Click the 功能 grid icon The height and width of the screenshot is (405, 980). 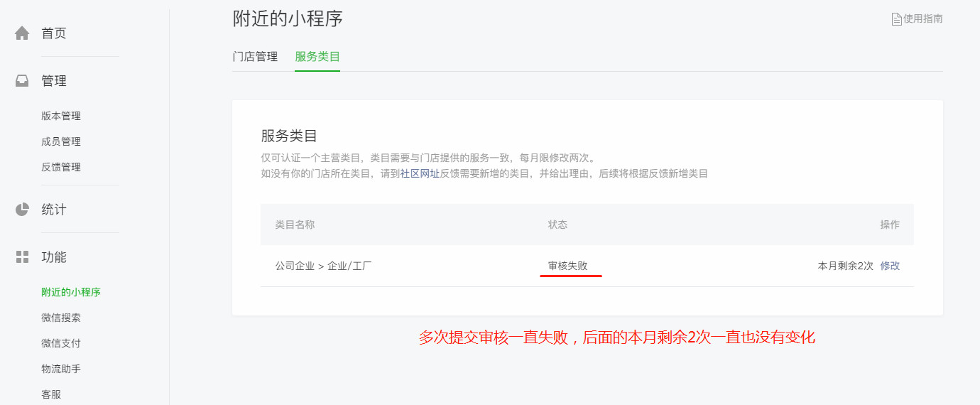click(x=22, y=257)
